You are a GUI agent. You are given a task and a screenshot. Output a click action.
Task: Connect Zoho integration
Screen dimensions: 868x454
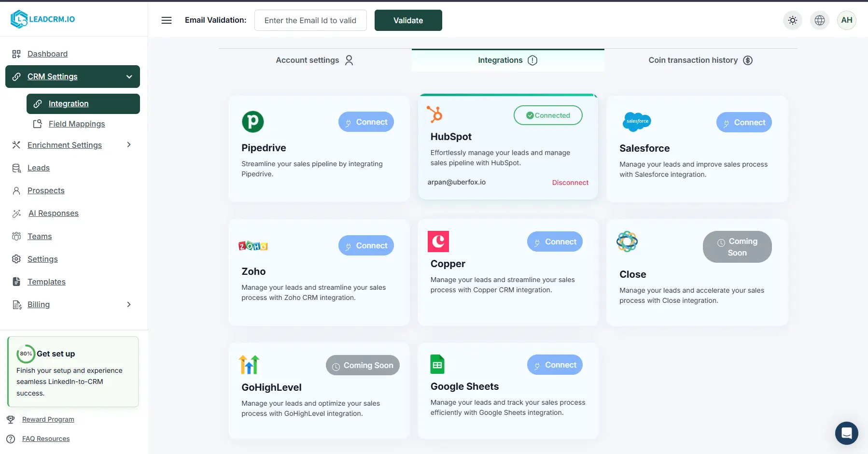coord(366,246)
